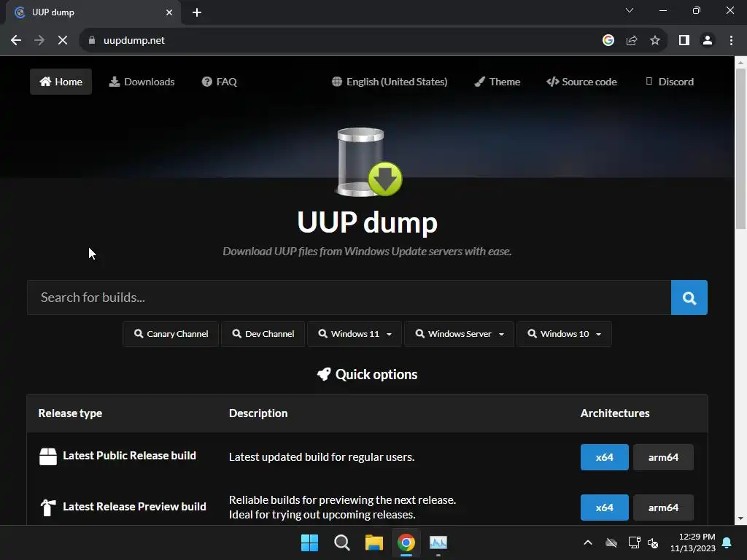
Task: Open the Google icon in address bar
Action: (x=608, y=41)
